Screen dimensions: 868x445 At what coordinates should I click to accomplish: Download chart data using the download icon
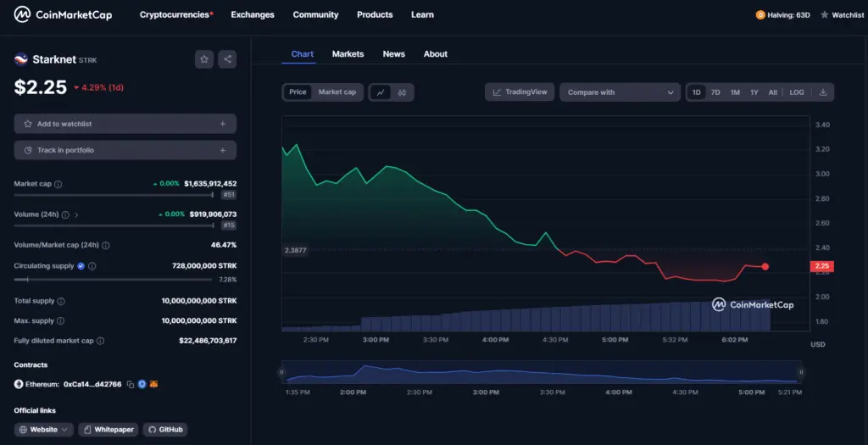[822, 92]
